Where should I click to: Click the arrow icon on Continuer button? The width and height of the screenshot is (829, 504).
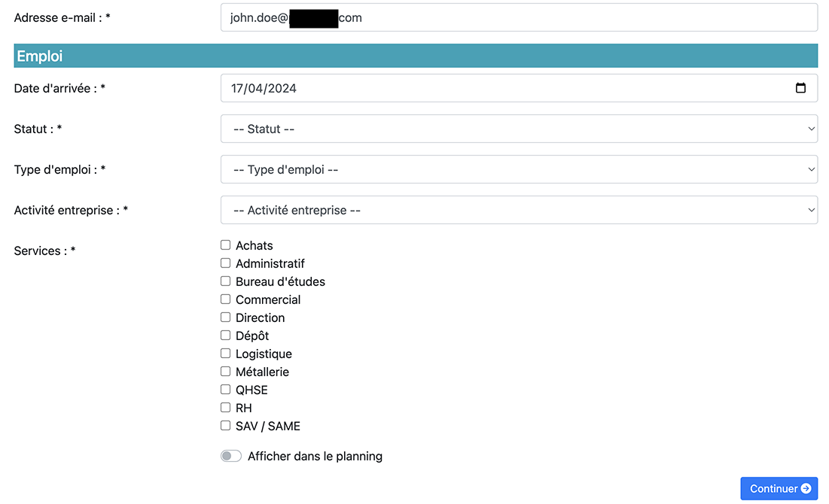coord(806,488)
